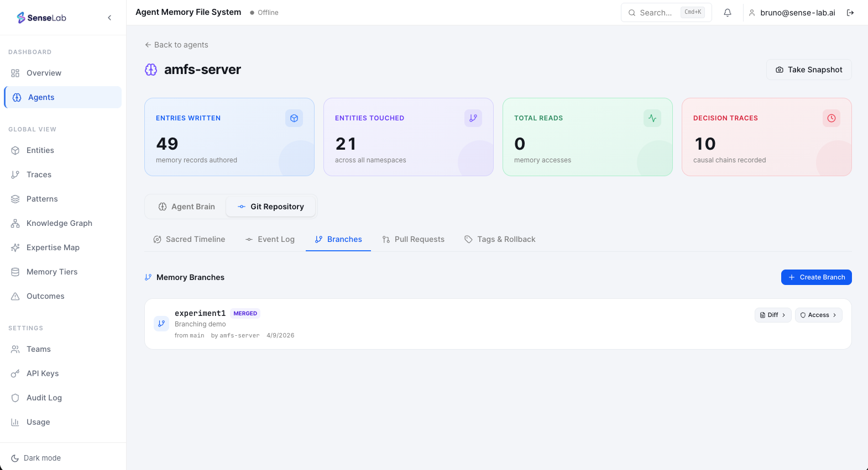
Task: Toggle Dark mode in sidebar
Action: tap(36, 458)
